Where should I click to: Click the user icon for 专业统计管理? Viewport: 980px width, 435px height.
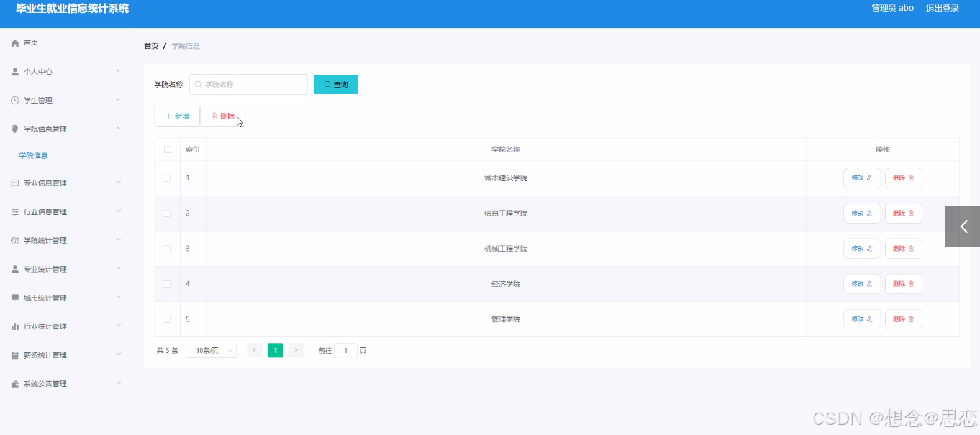tap(14, 270)
